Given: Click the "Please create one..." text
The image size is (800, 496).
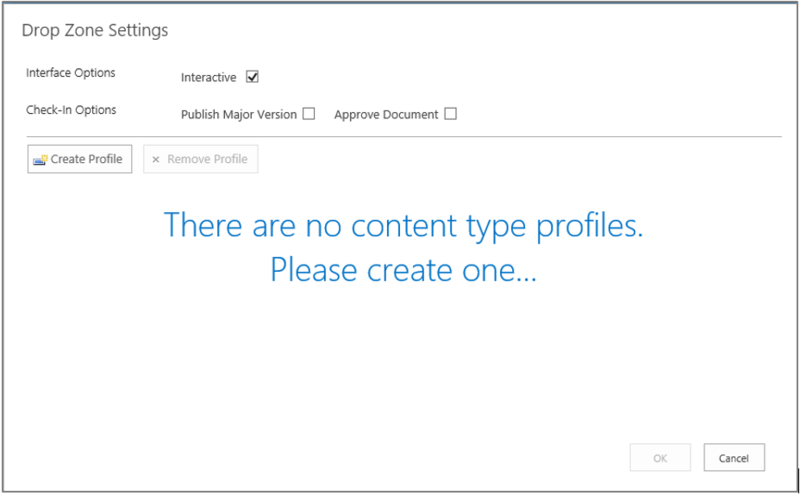Looking at the screenshot, I should click(x=403, y=270).
